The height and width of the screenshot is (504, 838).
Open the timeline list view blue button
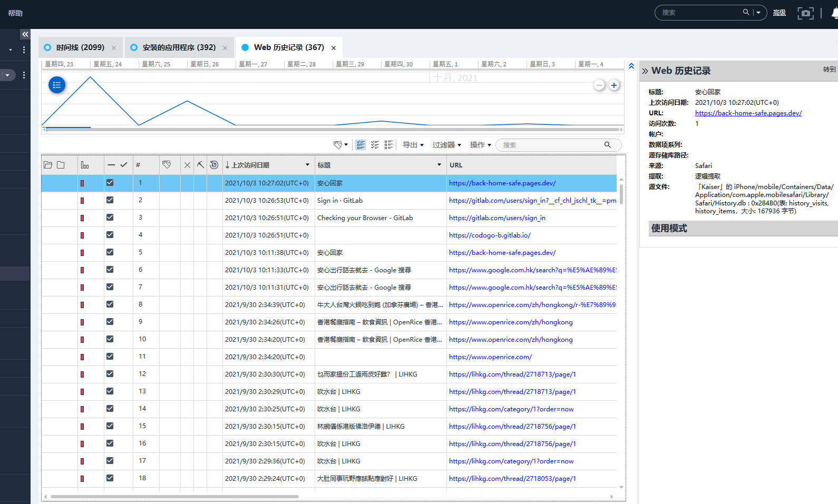pos(57,85)
